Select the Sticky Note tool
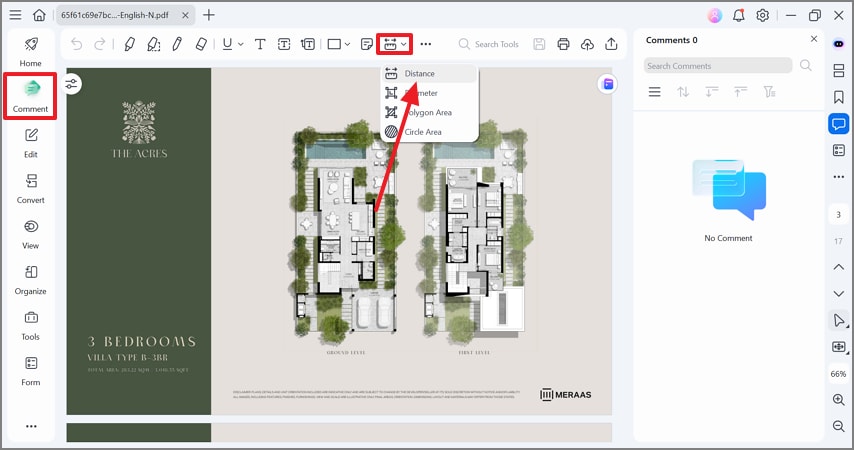Image resolution: width=854 pixels, height=450 pixels. click(367, 44)
